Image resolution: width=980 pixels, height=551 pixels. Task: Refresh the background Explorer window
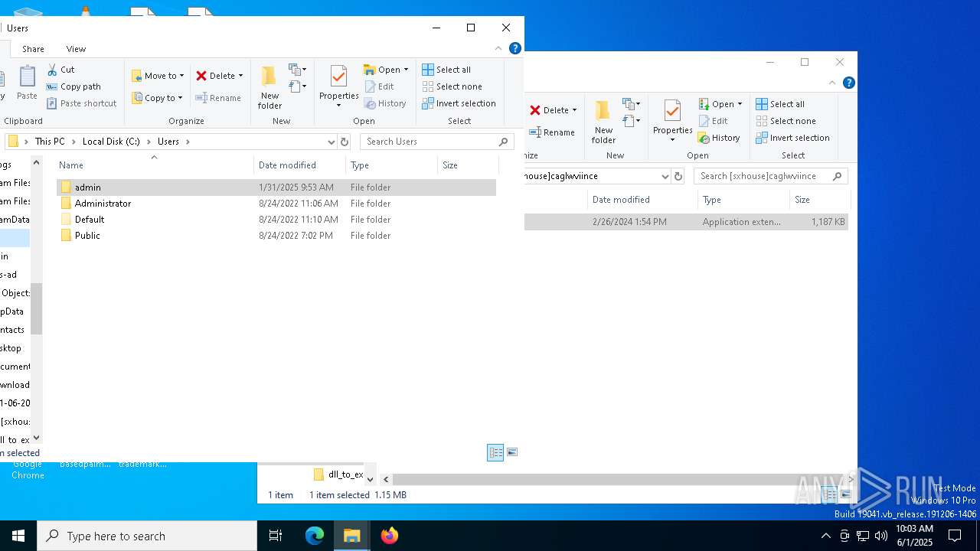(678, 176)
